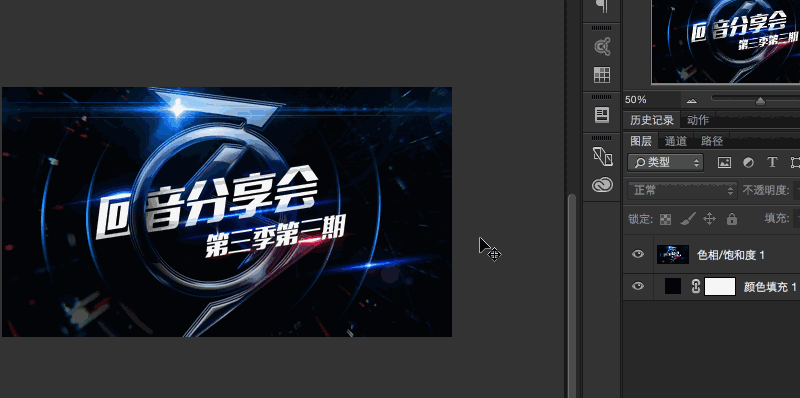Open the Swatches grid panel icon
The height and width of the screenshot is (398, 800).
click(x=602, y=75)
